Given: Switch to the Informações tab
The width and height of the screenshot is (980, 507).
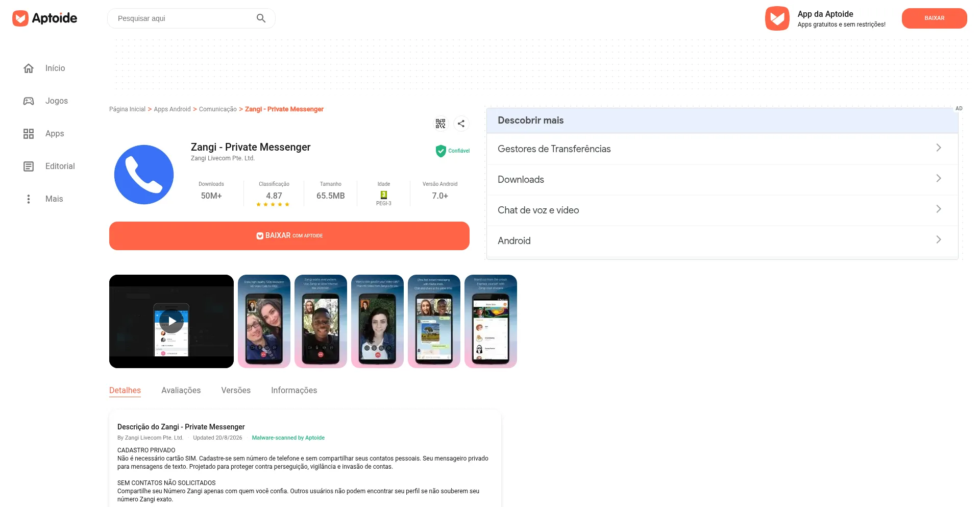Looking at the screenshot, I should [x=294, y=391].
